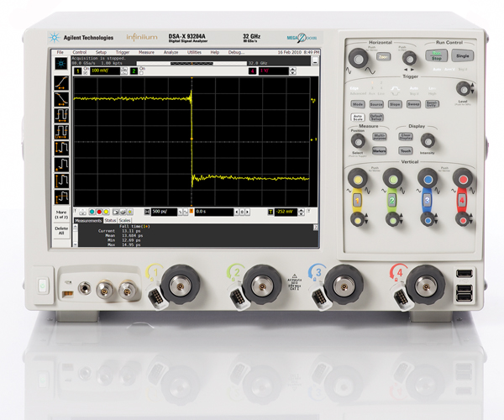Toggle on-screen channel 4 magenta button
This screenshot has width=504, height=420.
[253, 71]
